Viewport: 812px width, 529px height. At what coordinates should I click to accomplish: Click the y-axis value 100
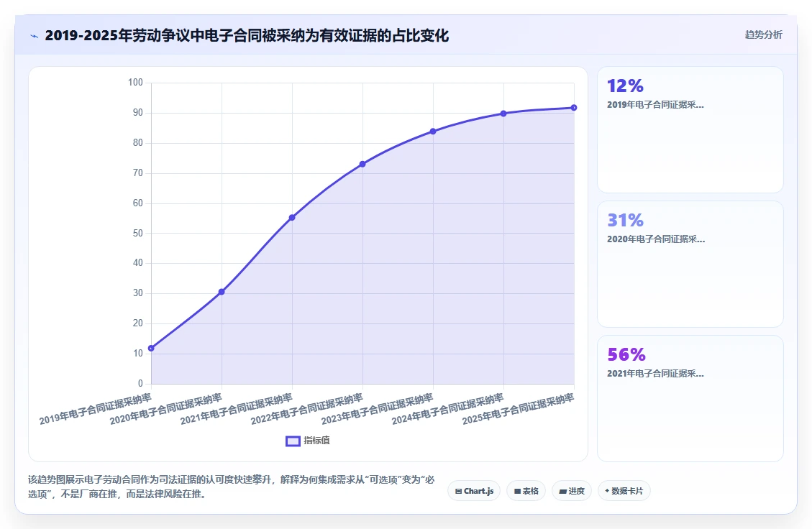[135, 83]
